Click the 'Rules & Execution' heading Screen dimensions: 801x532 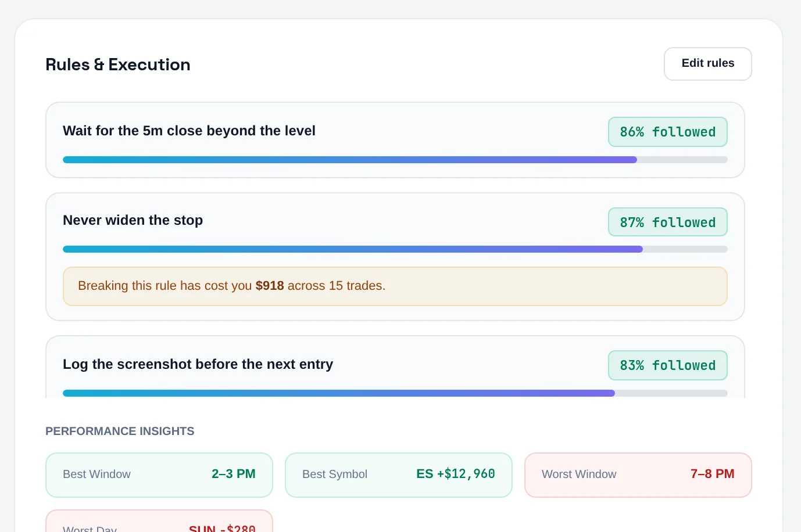pos(118,64)
